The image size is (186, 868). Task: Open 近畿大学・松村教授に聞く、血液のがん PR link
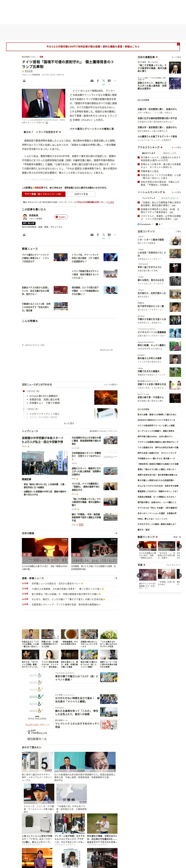[157, 109]
